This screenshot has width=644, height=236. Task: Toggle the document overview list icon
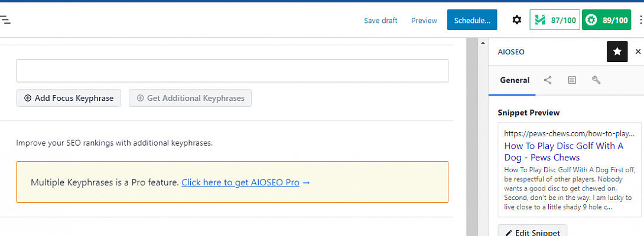point(5,20)
